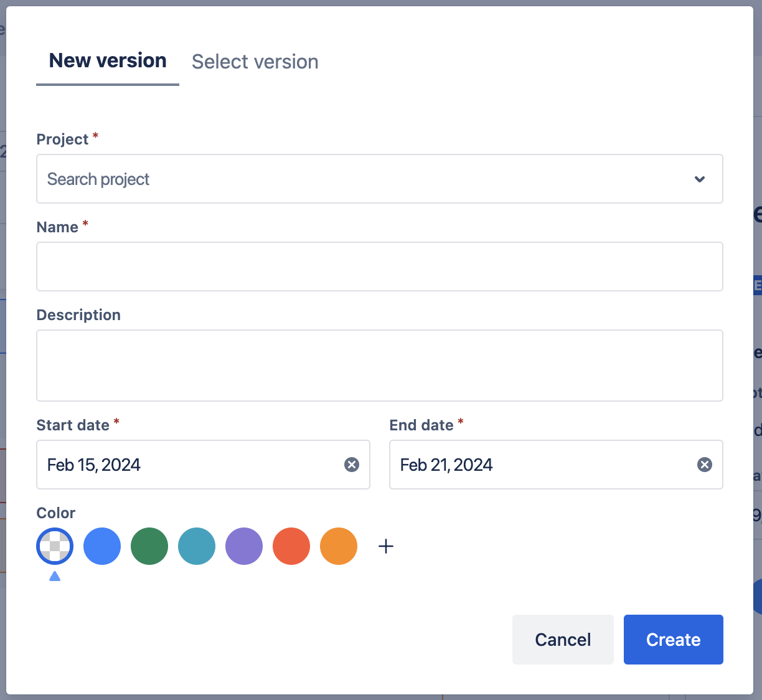Clear the Start date value
This screenshot has height=700, width=762.
click(352, 465)
